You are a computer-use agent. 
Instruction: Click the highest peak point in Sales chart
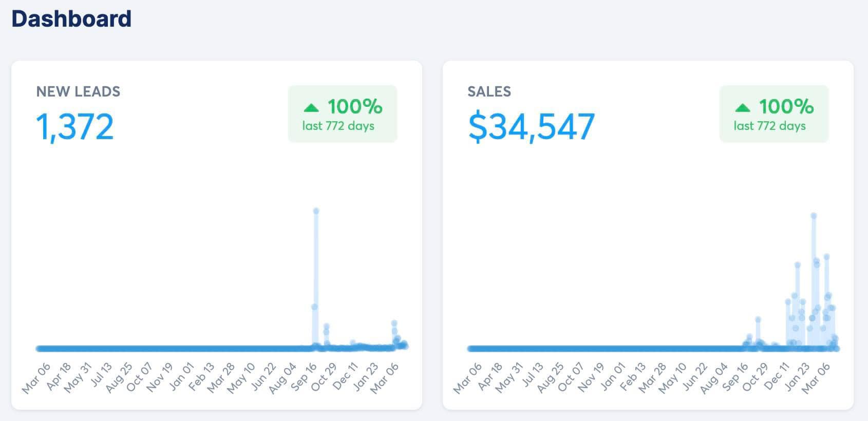[814, 216]
